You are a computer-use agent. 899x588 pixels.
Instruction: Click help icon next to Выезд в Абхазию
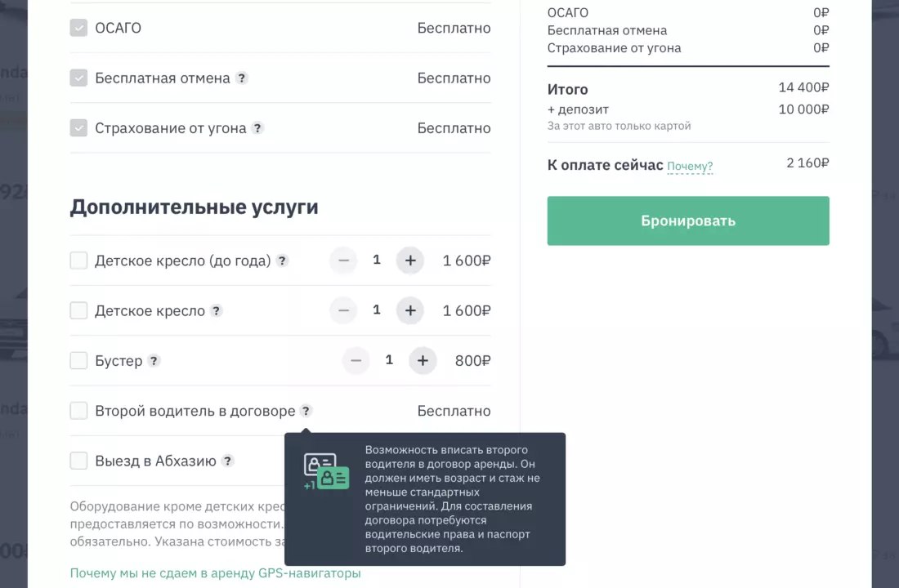coord(228,461)
